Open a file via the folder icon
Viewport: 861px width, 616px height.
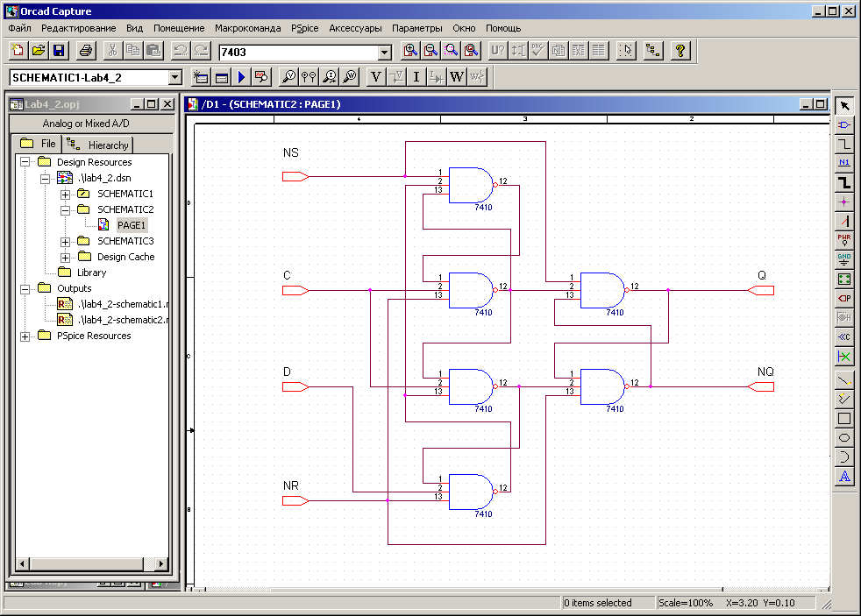[38, 51]
